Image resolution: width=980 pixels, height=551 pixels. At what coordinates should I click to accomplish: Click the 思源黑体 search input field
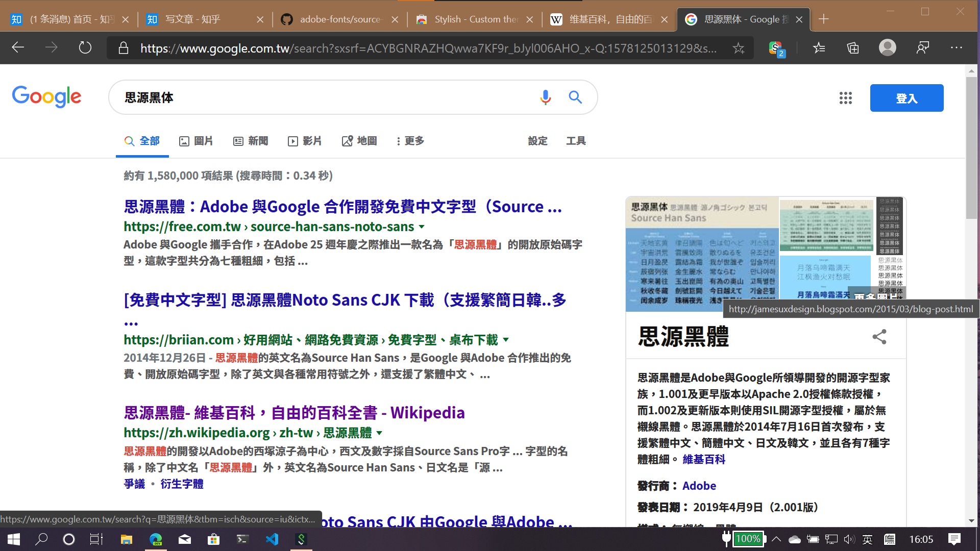click(327, 97)
